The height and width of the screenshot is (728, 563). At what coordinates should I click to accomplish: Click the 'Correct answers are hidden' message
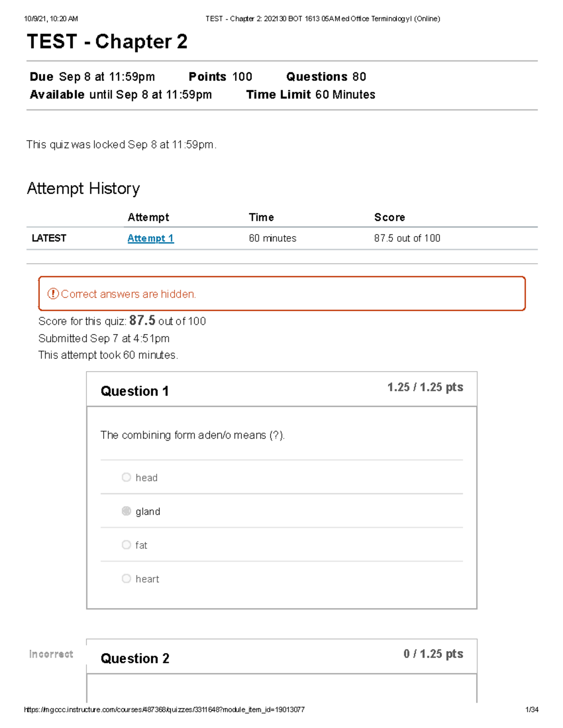[128, 294]
